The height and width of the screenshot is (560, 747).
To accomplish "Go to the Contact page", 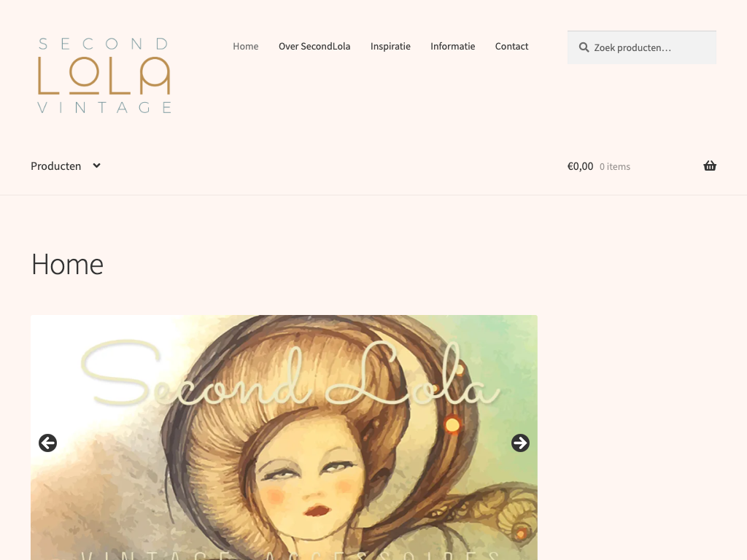I will pos(511,46).
